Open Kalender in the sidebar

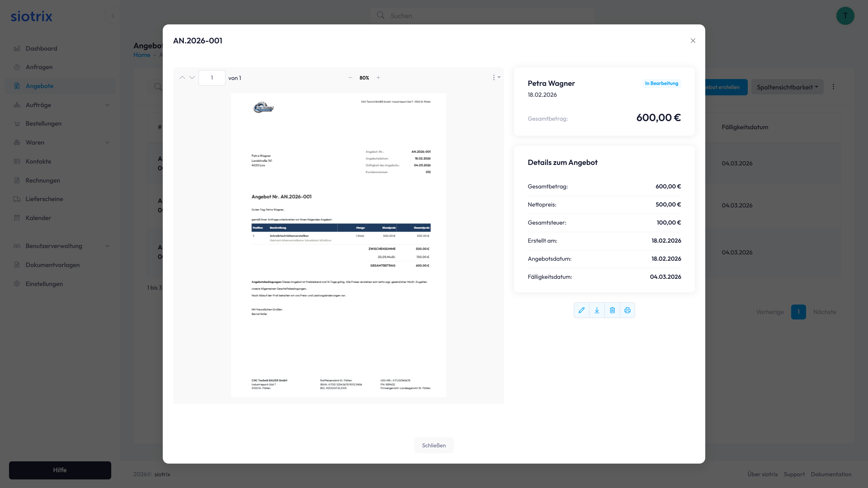(38, 218)
